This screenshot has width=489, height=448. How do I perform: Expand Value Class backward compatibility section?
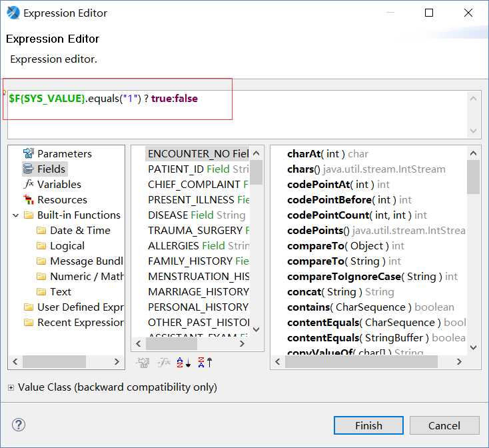(11, 387)
